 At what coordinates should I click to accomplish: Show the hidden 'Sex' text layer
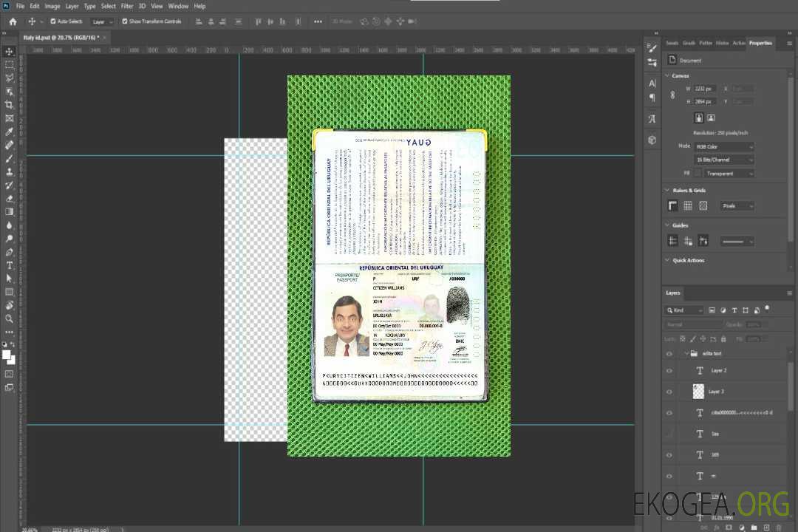(x=669, y=434)
